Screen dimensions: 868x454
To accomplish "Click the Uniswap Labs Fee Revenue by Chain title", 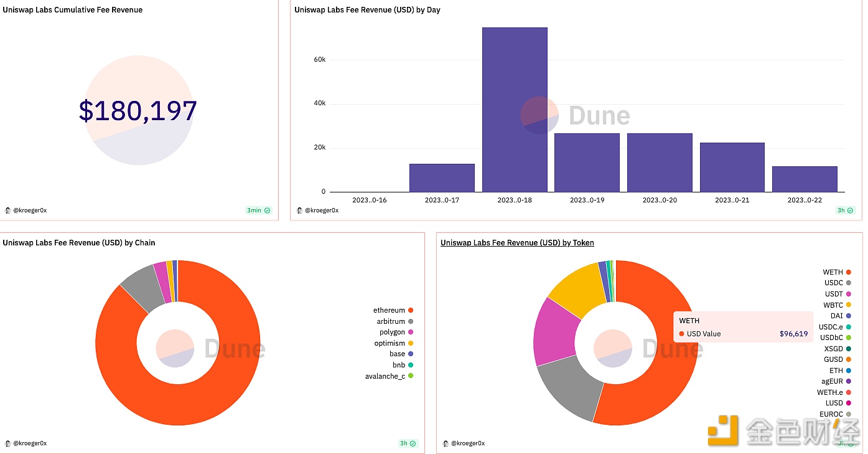I will 78,243.
